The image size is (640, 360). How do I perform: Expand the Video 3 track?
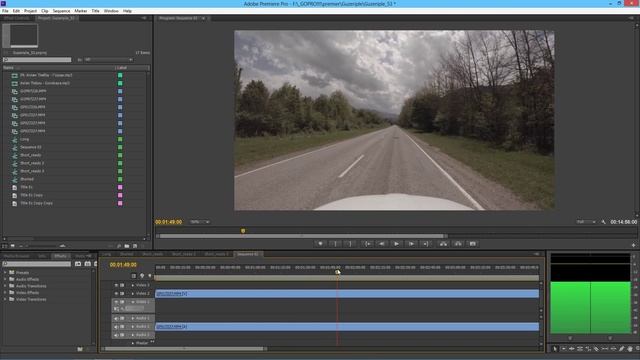tap(133, 285)
